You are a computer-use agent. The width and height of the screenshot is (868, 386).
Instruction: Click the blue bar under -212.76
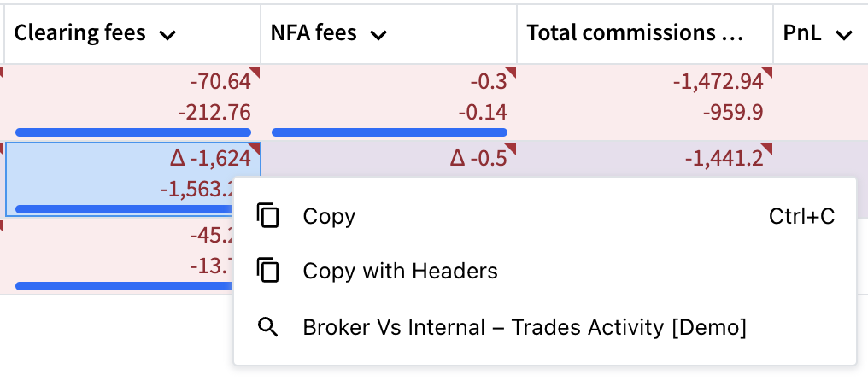[x=133, y=132]
